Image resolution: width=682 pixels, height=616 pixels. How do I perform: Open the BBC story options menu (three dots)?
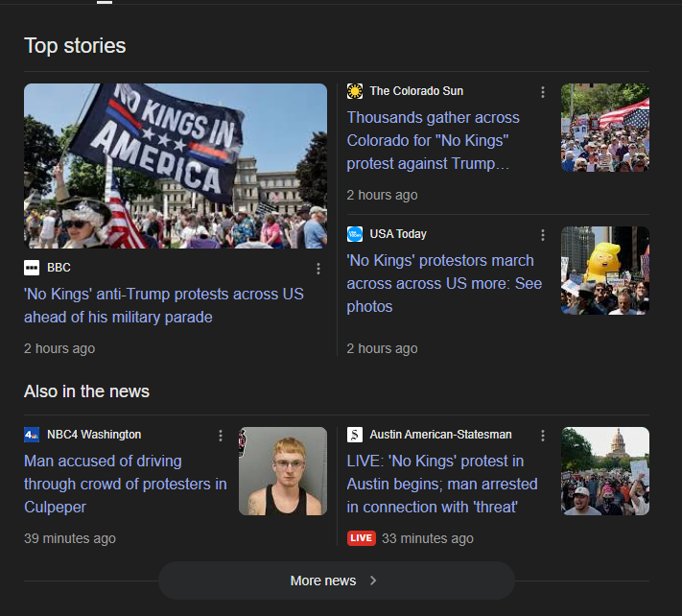[318, 269]
